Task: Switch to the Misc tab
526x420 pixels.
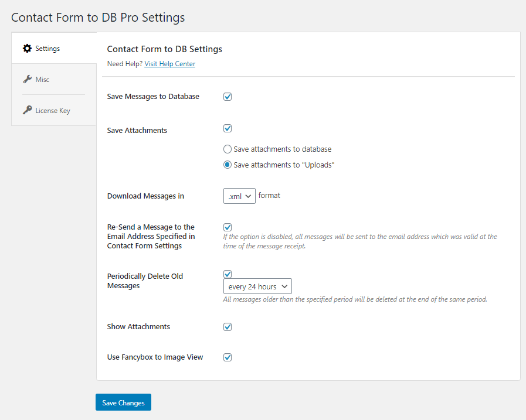Action: tap(54, 79)
